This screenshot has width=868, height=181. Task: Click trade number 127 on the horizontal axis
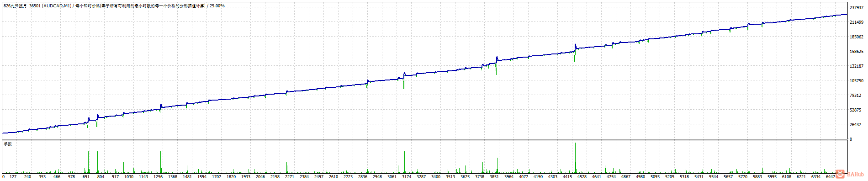click(x=13, y=176)
